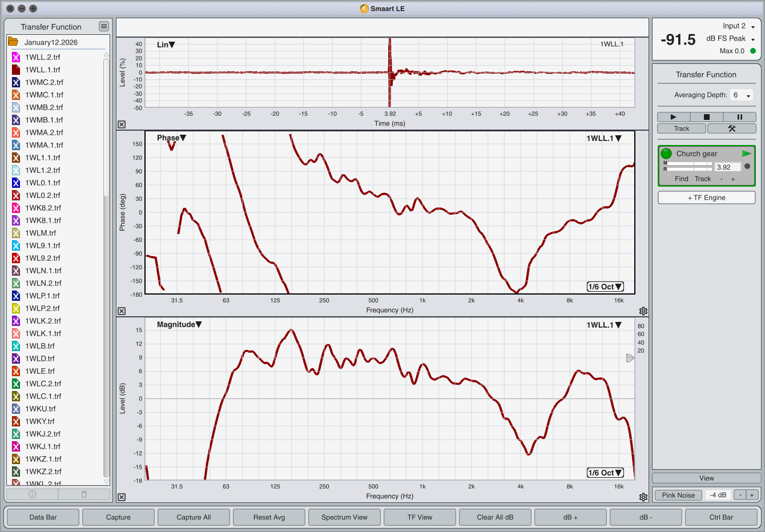This screenshot has width=765, height=532.
Task: Click the Ctrl Bar button
Action: (x=722, y=517)
